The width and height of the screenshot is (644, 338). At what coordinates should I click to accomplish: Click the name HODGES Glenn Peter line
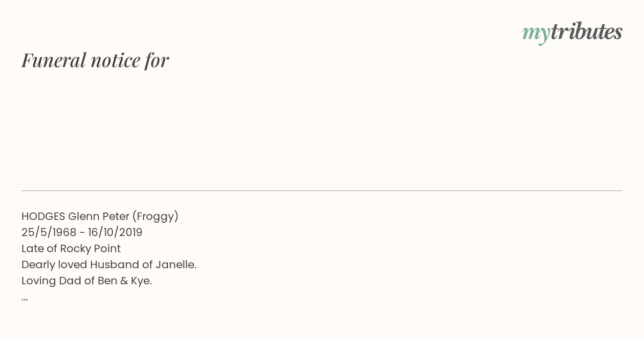[100, 216]
